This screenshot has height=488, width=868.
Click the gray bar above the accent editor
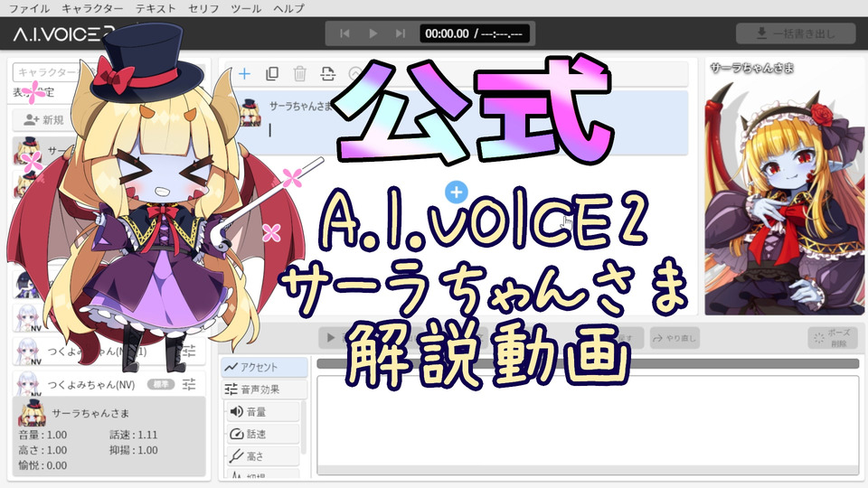click(x=588, y=363)
